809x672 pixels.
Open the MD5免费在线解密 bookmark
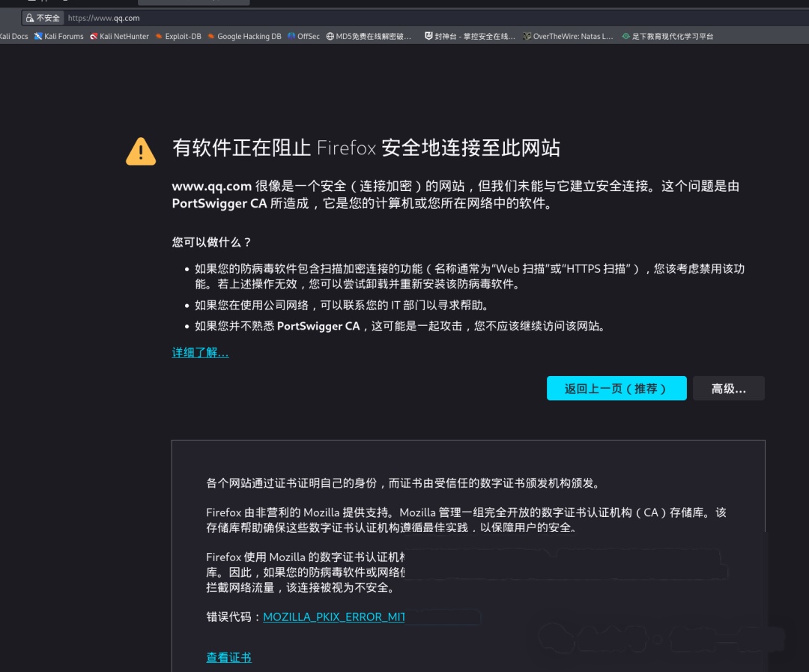click(x=369, y=36)
